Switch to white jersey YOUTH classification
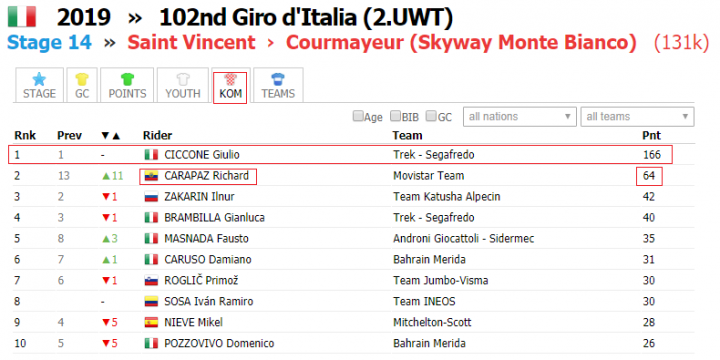The width and height of the screenshot is (720, 360). (x=183, y=85)
